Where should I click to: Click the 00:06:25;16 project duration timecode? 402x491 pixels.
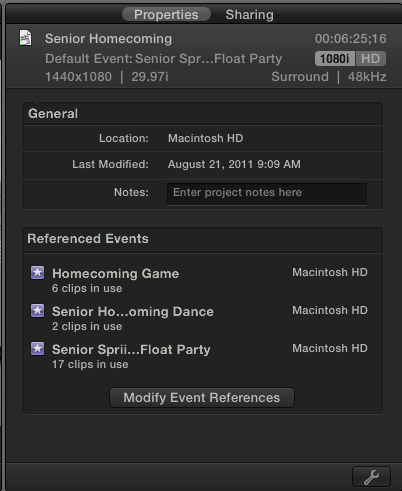coord(351,39)
